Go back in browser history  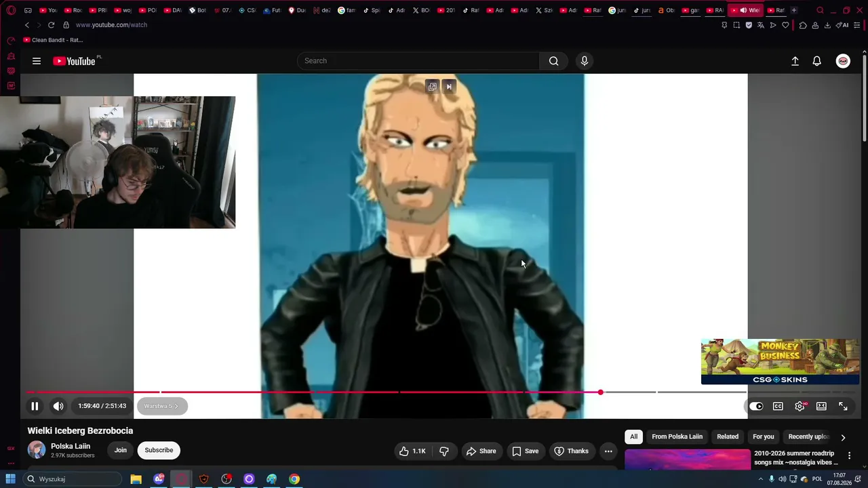point(27,25)
